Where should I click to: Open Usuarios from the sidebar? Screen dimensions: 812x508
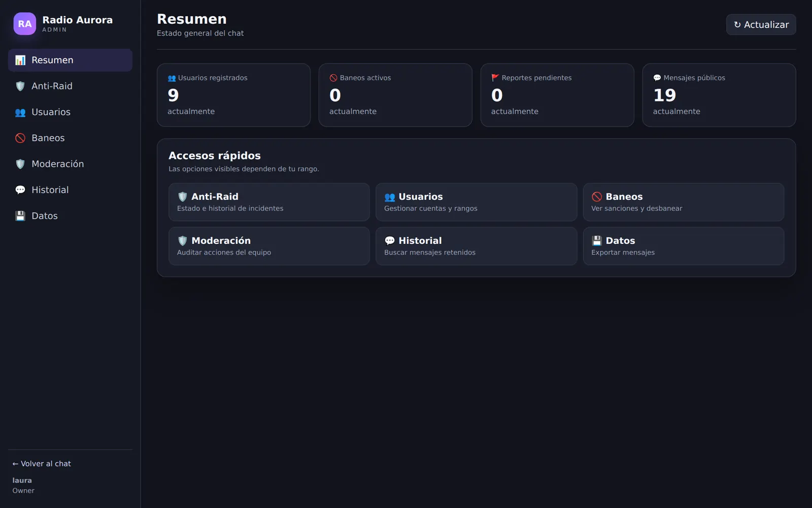[x=70, y=112]
